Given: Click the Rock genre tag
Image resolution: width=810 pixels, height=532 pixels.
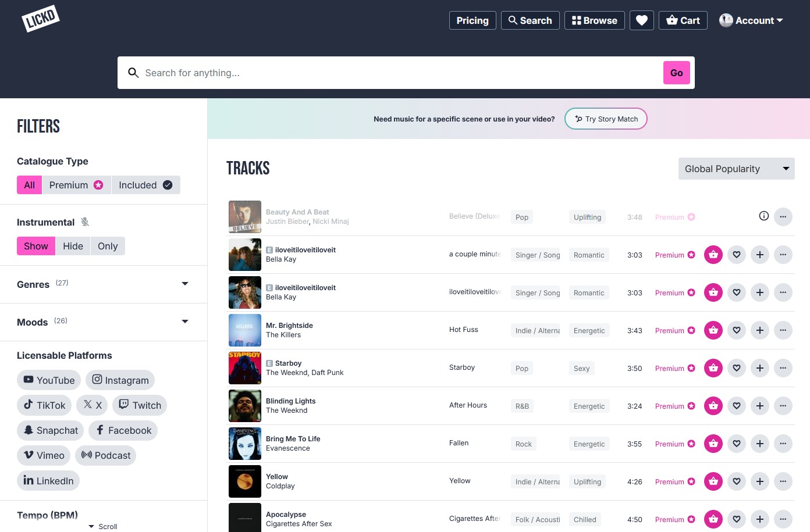Looking at the screenshot, I should point(524,444).
